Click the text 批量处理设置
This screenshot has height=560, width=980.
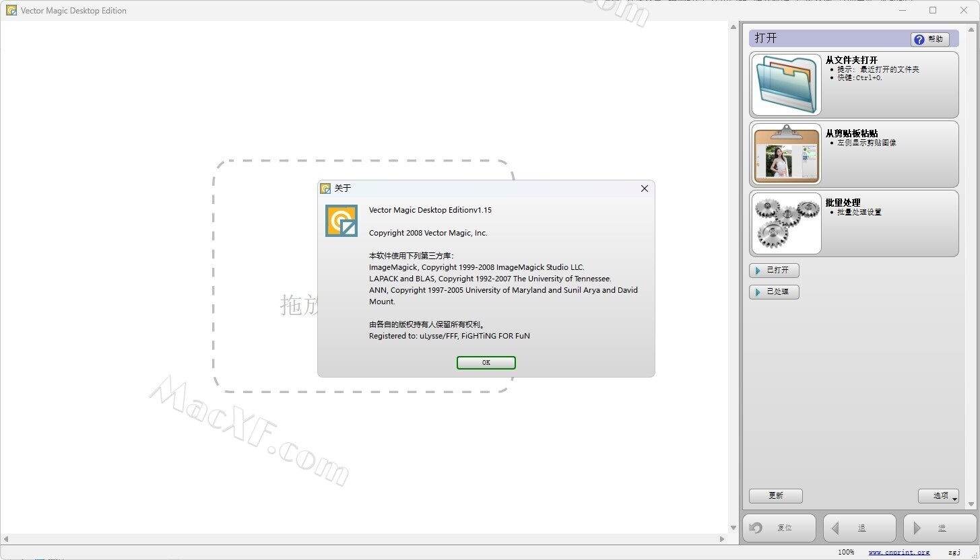click(859, 212)
